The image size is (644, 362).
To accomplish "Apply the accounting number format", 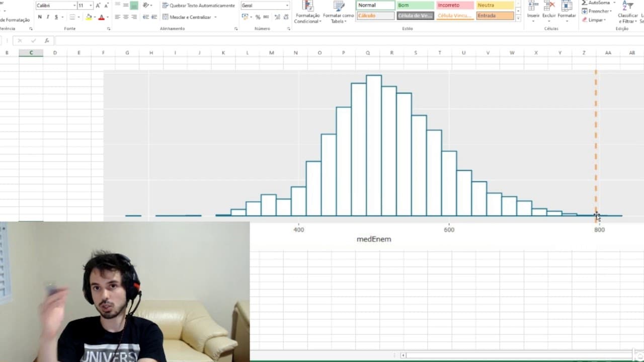I will 245,17.
